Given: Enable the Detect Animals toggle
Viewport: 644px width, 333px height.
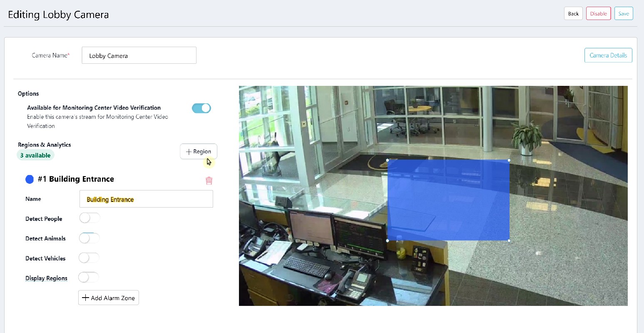Looking at the screenshot, I should (x=90, y=238).
